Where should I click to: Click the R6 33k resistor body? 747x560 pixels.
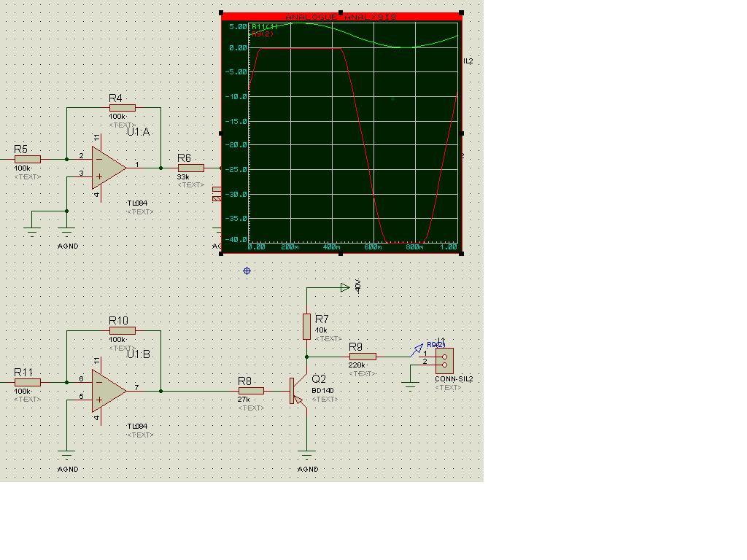(x=191, y=168)
